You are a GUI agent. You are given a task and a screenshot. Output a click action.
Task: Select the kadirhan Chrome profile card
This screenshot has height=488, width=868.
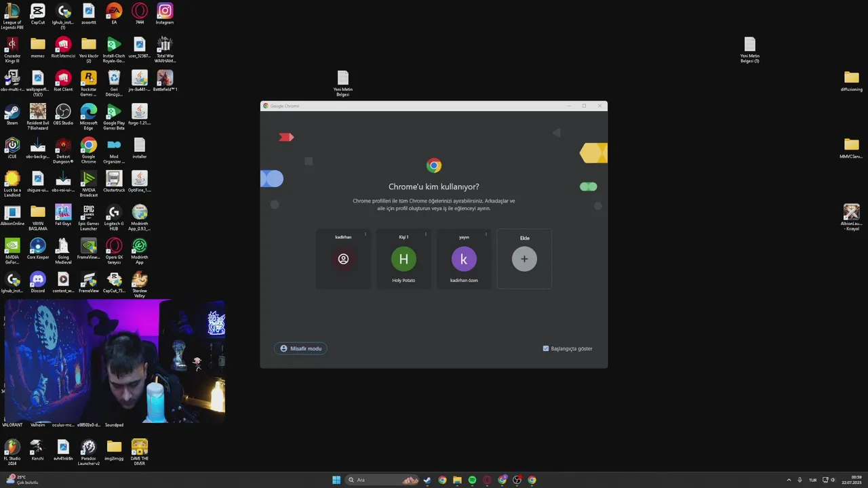tap(343, 259)
